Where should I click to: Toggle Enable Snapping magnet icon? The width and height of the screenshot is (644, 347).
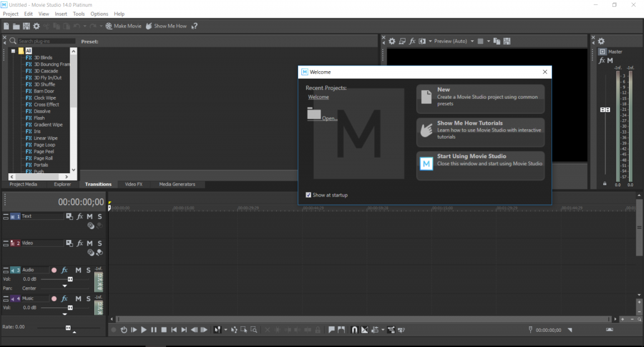point(355,330)
